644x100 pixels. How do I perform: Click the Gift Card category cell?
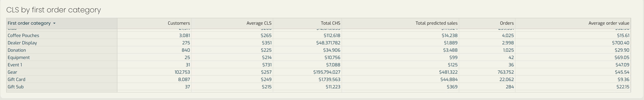16,80
